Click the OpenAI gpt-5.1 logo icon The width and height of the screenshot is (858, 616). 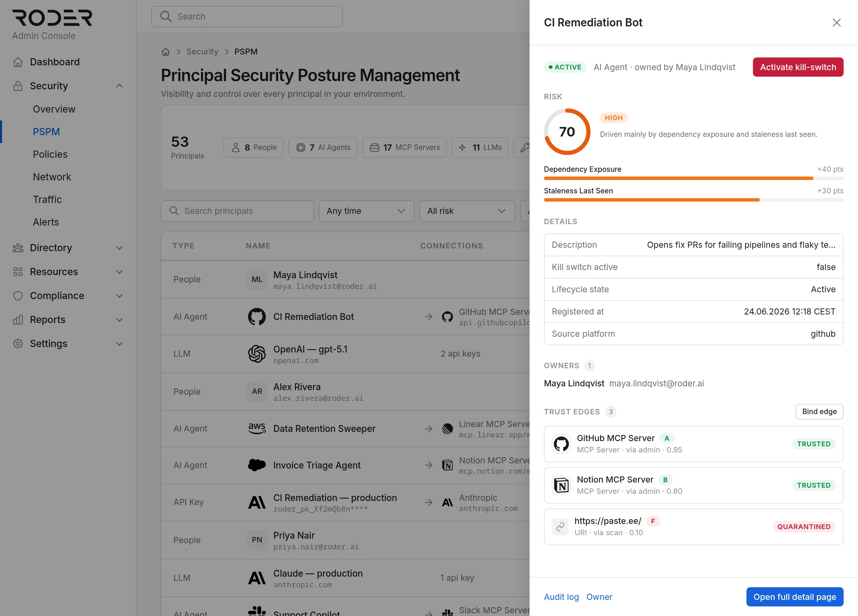pos(257,354)
